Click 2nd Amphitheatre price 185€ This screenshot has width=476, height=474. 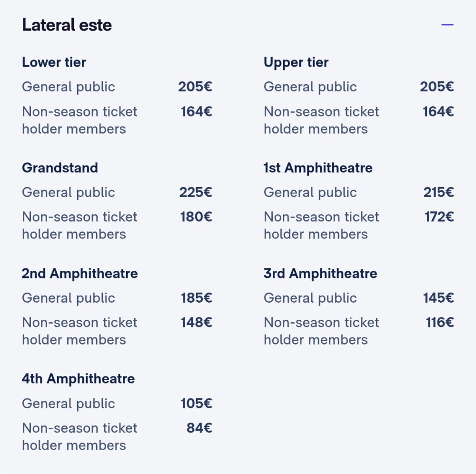tap(197, 298)
